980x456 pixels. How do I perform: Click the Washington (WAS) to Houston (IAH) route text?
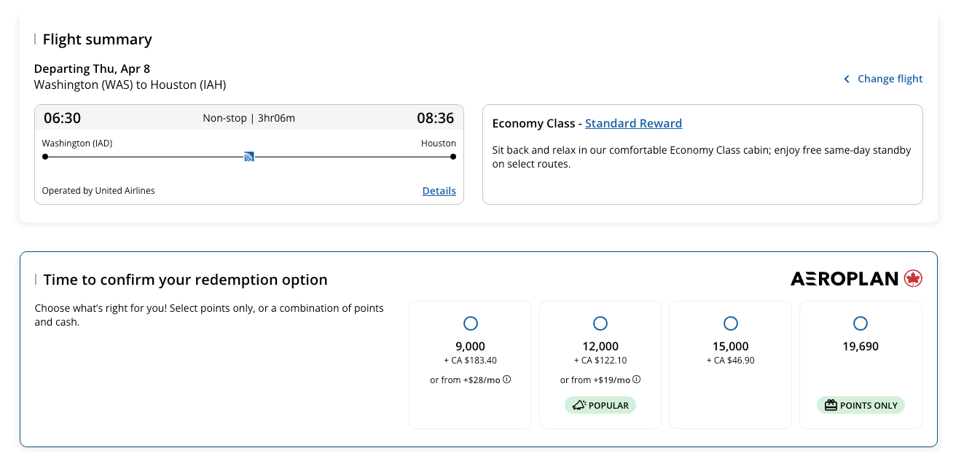(x=130, y=85)
